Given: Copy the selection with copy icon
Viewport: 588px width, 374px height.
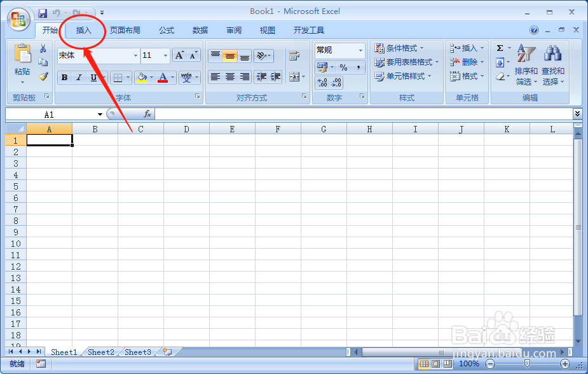Looking at the screenshot, I should coord(43,62).
